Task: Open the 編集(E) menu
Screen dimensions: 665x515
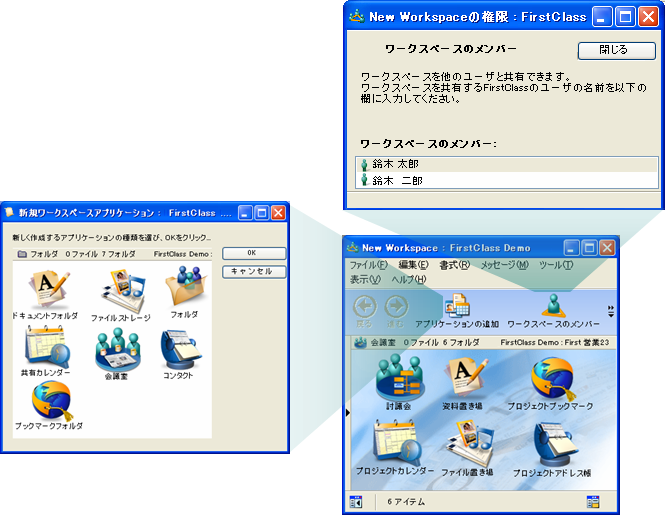Action: [x=413, y=265]
